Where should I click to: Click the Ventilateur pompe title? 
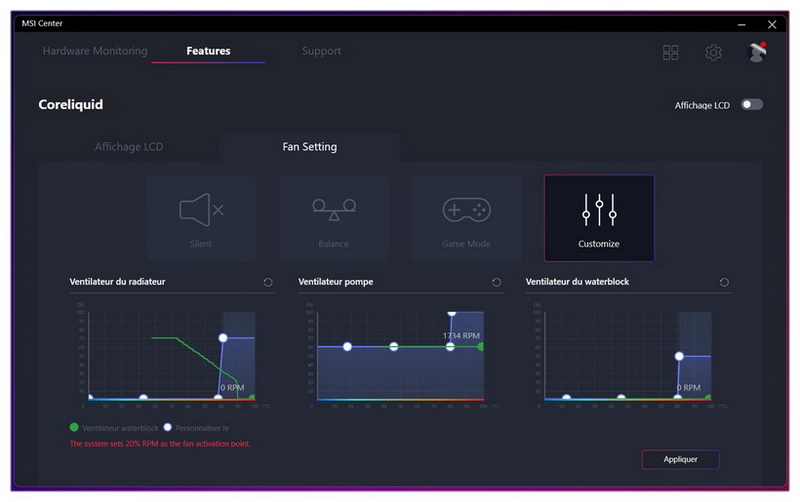click(x=336, y=282)
